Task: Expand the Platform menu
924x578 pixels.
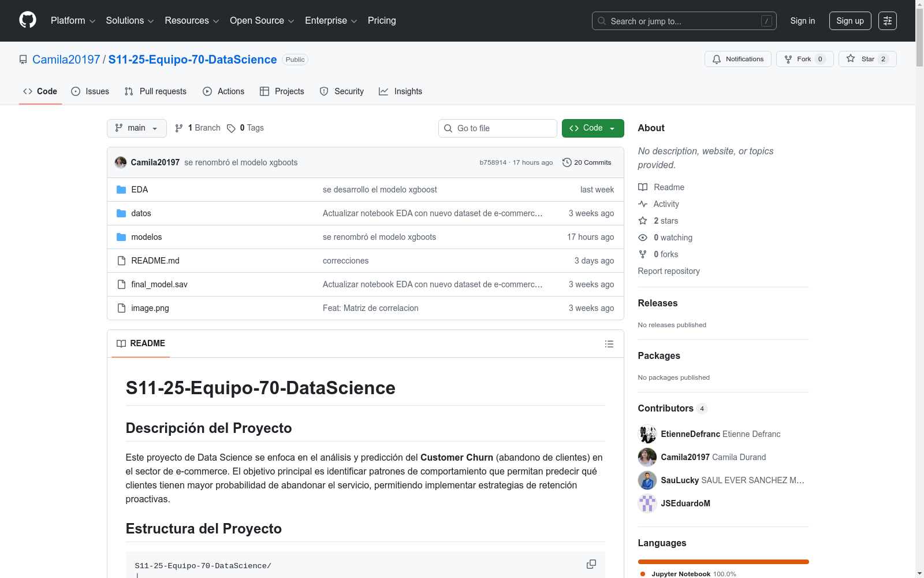Action: click(x=73, y=21)
